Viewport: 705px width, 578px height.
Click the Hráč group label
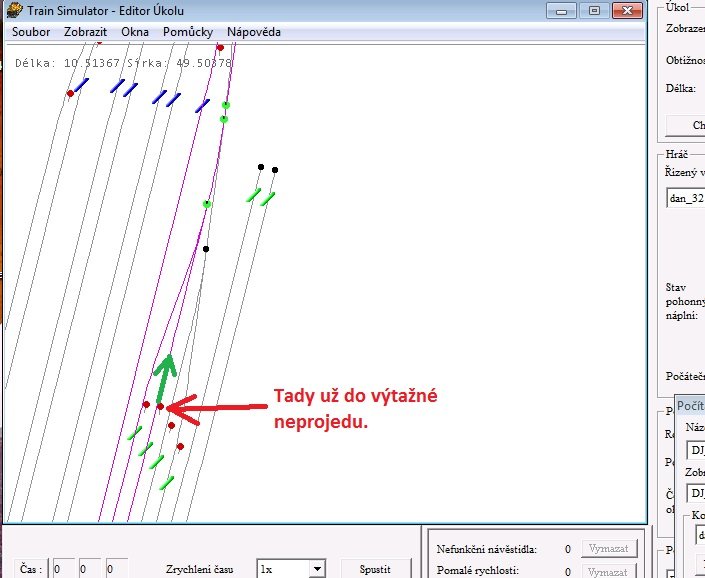point(677,154)
